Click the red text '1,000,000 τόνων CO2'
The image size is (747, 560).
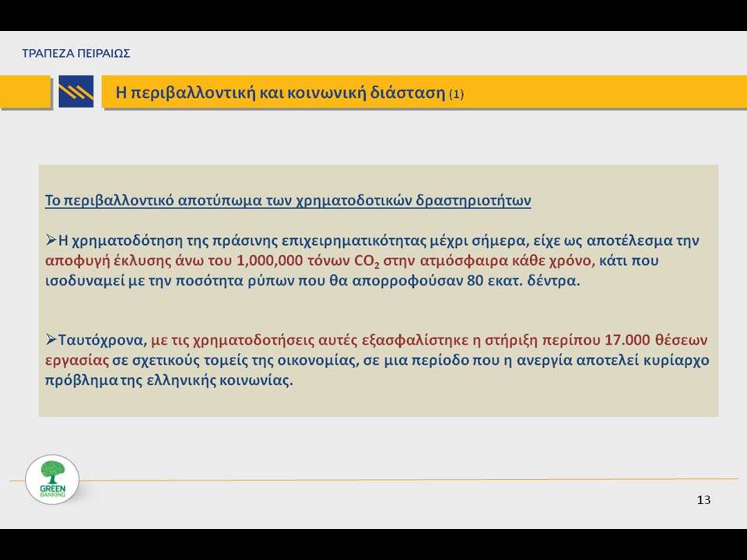tap(308, 261)
